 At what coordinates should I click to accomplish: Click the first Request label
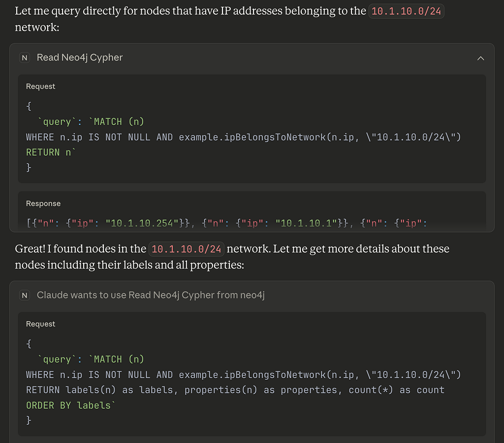(x=40, y=87)
